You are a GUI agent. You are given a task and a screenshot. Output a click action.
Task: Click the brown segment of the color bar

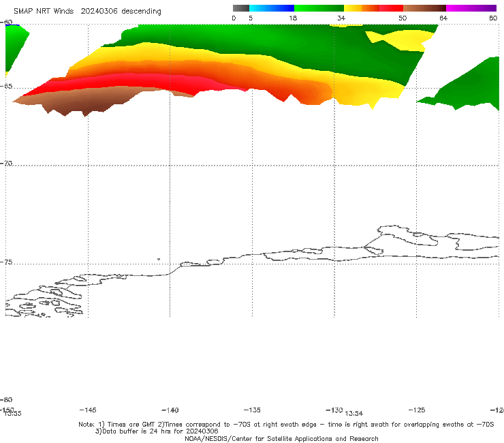[x=424, y=8]
